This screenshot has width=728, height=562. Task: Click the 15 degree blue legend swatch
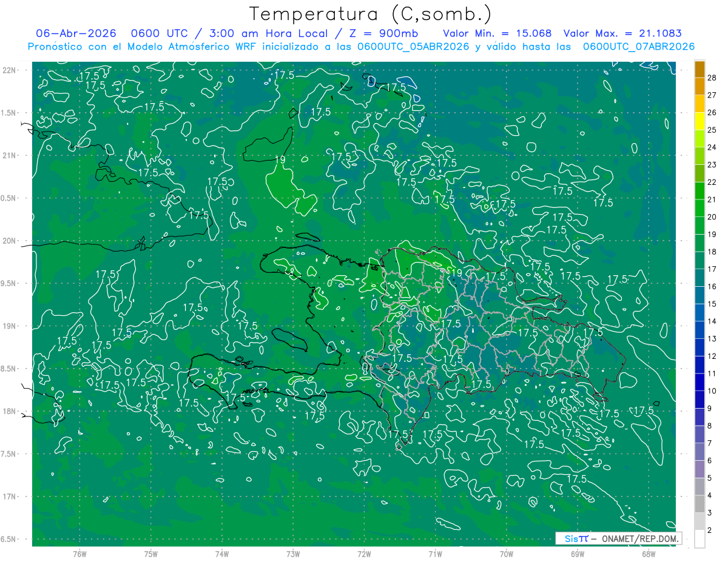click(x=699, y=295)
